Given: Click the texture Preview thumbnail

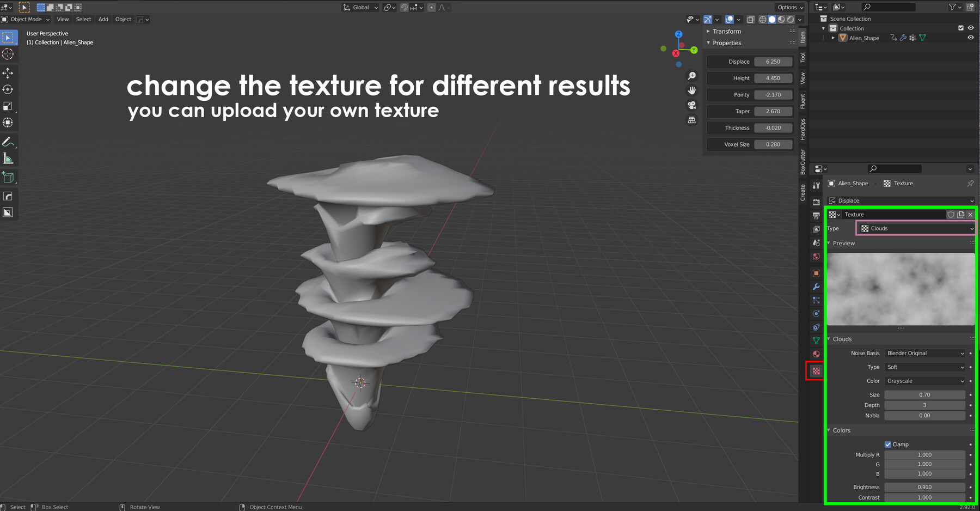Looking at the screenshot, I should [901, 289].
